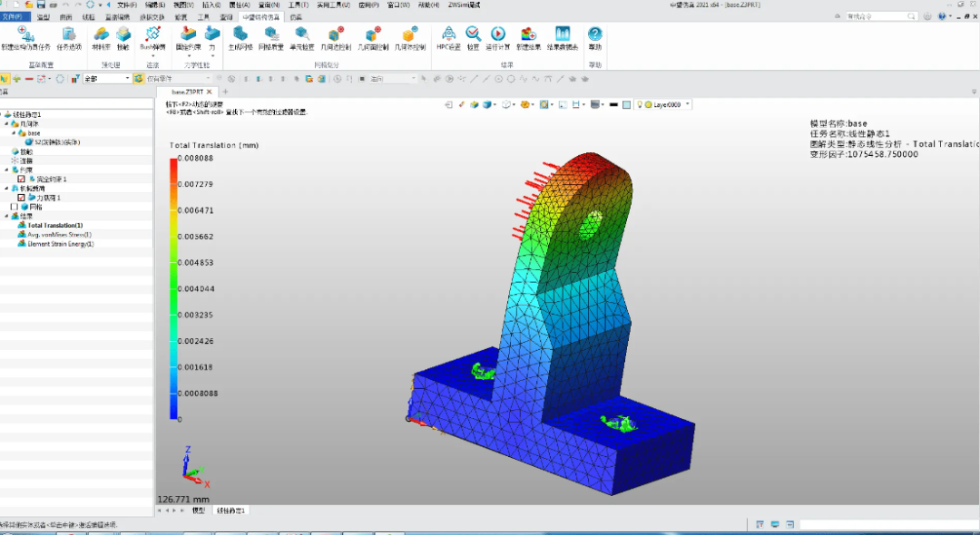Image resolution: width=980 pixels, height=535 pixels.
Task: Open the 仅有零件 dropdown in selection bar
Action: [179, 79]
